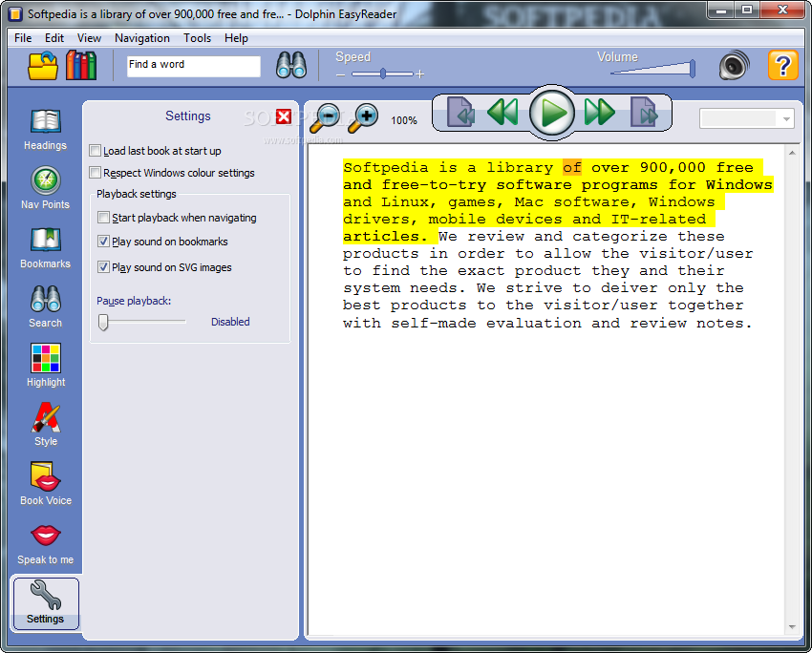Screen dimensions: 812x653
Task: Start playback with the green play button
Action: point(552,113)
